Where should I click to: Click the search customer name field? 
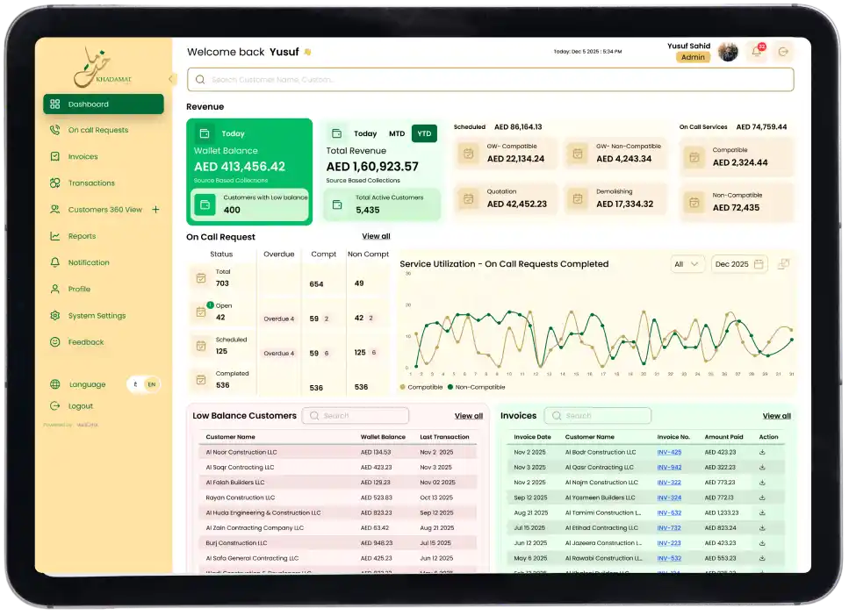[x=491, y=80]
